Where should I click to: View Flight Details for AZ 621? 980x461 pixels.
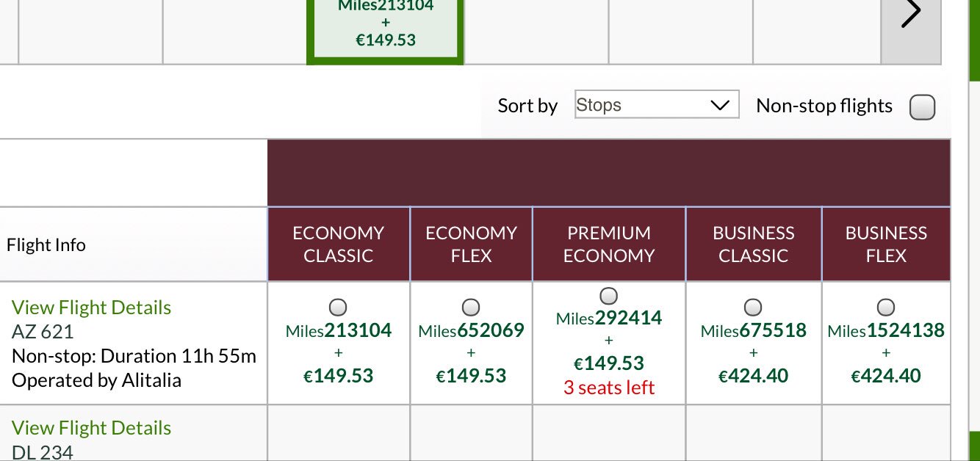coord(91,308)
